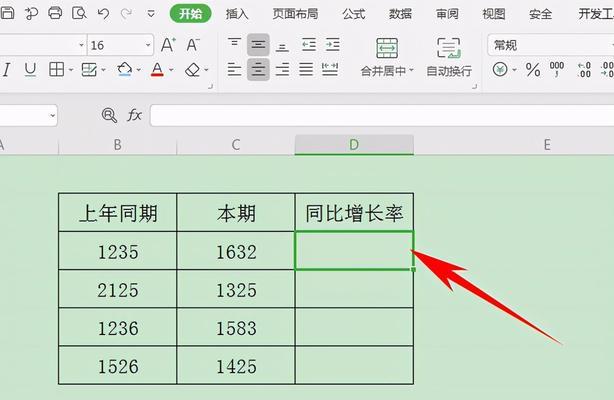Screen dimensions: 614x400
Task: Expand the clear eraser dropdown arrow
Action: (x=206, y=70)
